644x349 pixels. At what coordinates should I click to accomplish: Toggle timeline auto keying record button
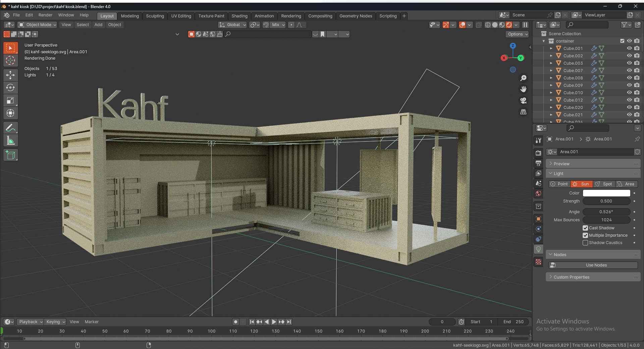pos(236,322)
